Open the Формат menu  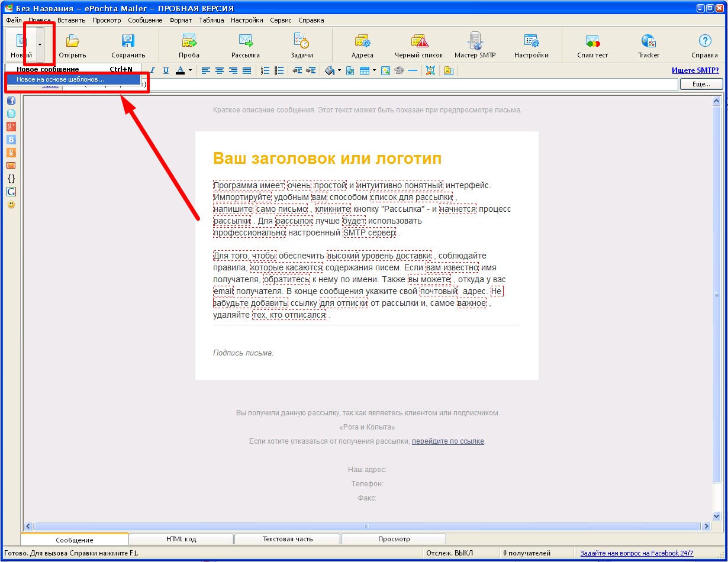click(181, 20)
